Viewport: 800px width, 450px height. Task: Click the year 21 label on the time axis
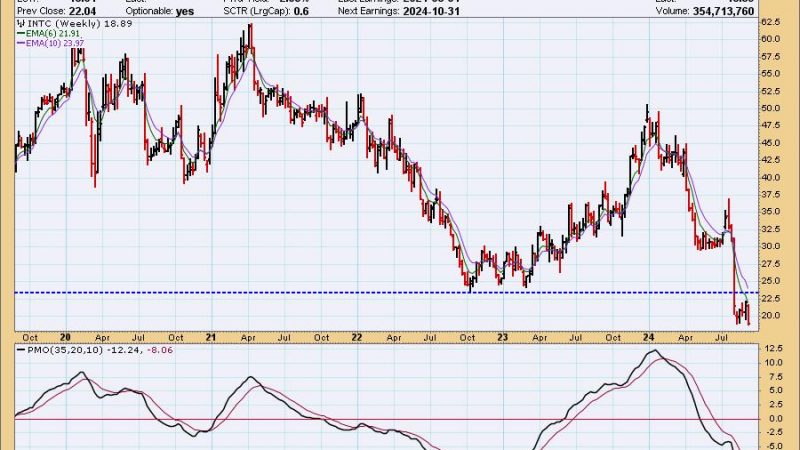pos(211,337)
